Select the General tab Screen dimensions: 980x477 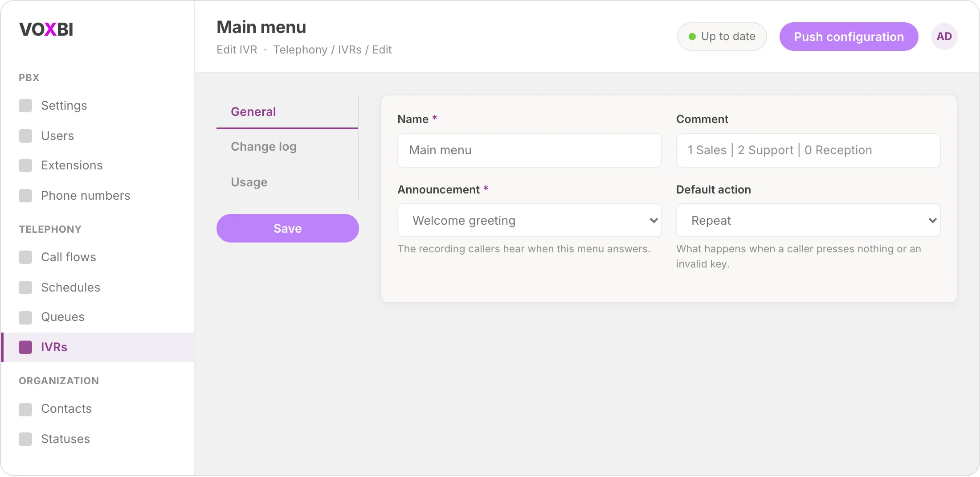[287, 111]
